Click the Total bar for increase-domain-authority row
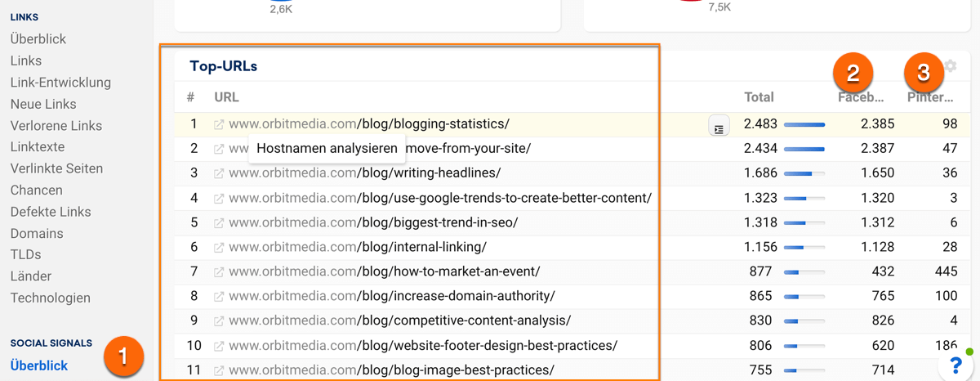The image size is (980, 381). pos(804,296)
